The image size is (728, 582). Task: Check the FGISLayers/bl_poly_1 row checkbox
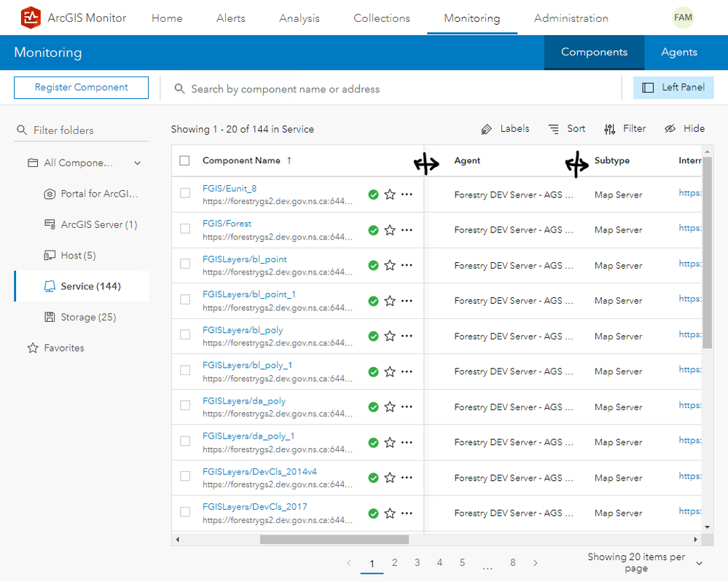[185, 370]
